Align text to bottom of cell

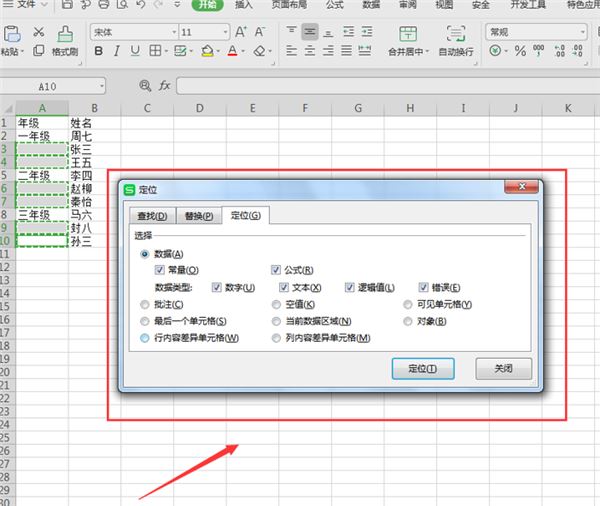point(328,33)
